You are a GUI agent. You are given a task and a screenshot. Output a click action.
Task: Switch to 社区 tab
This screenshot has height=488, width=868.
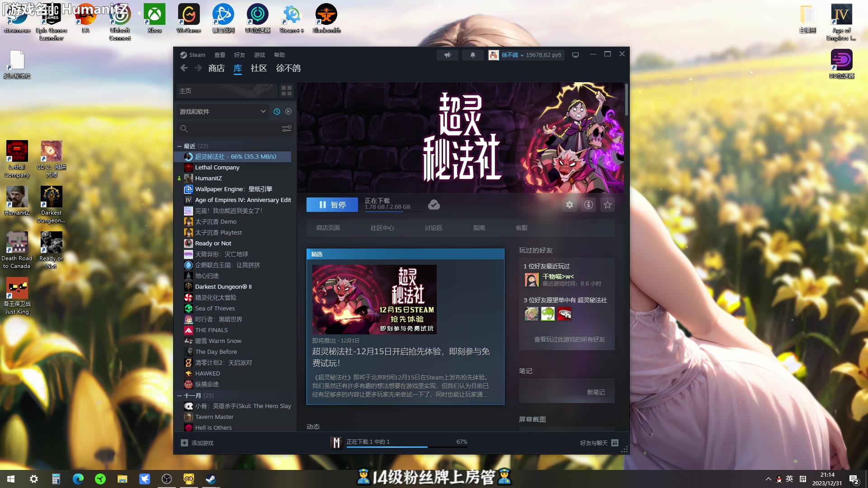tap(259, 68)
